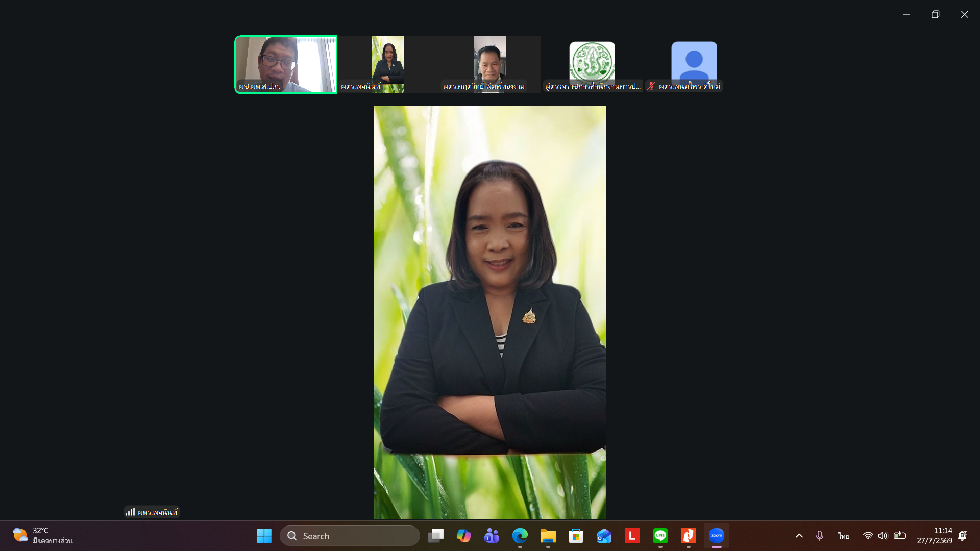Screen dimensions: 980x551
Task: Switch the ไทย input language indicator
Action: [843, 536]
